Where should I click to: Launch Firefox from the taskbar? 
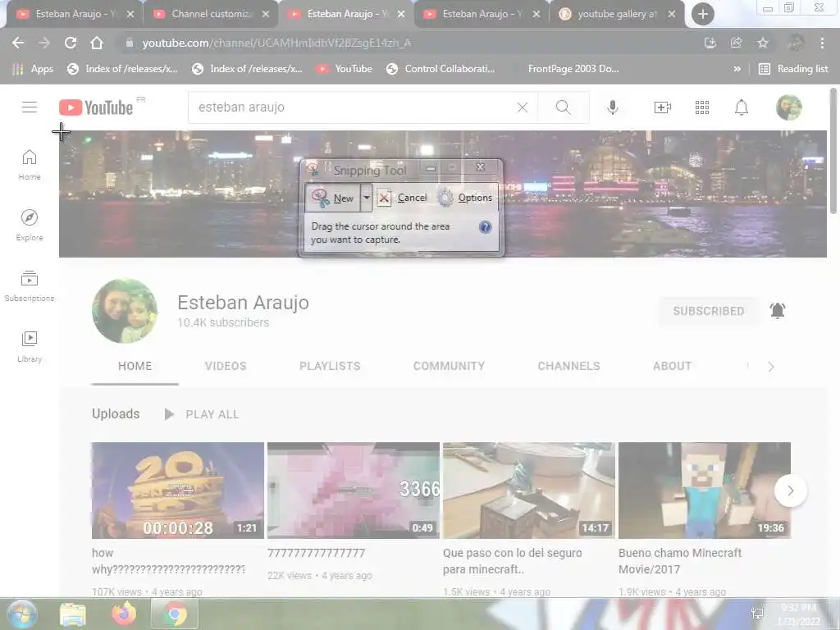pyautogui.click(x=124, y=614)
